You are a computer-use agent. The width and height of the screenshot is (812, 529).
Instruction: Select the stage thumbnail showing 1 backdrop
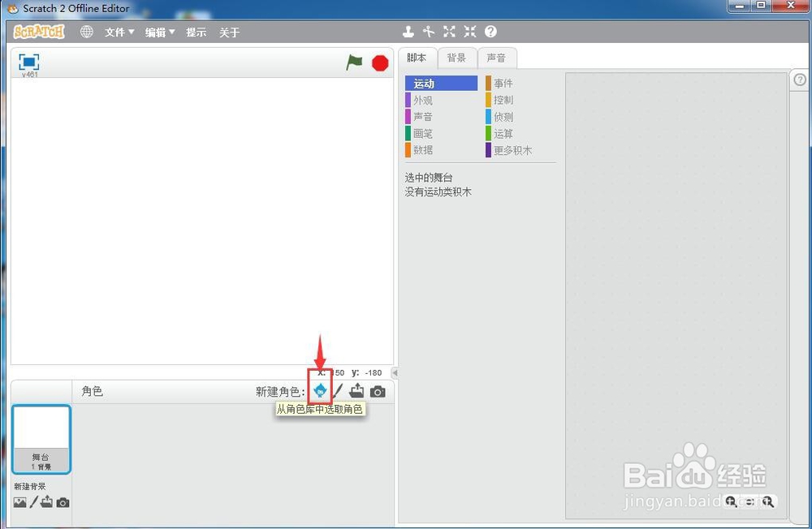(x=41, y=438)
